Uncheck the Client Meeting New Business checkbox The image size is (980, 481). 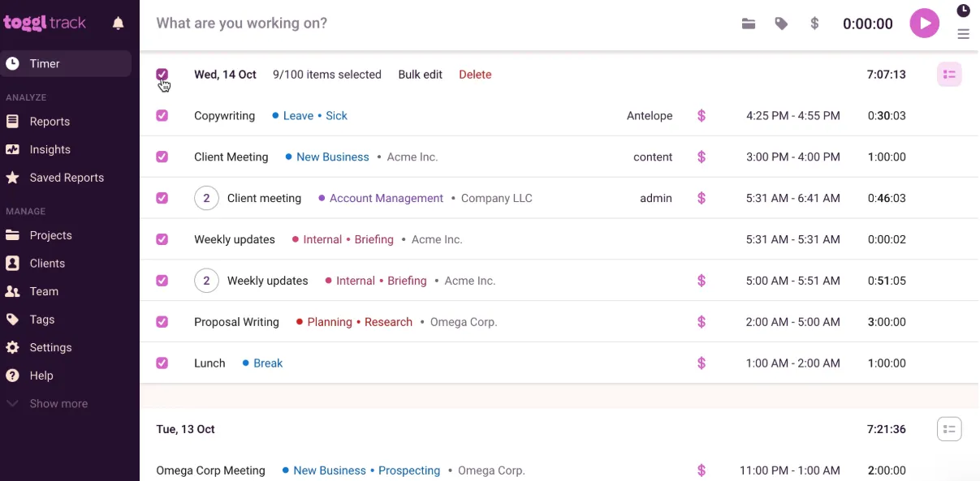pyautogui.click(x=162, y=157)
